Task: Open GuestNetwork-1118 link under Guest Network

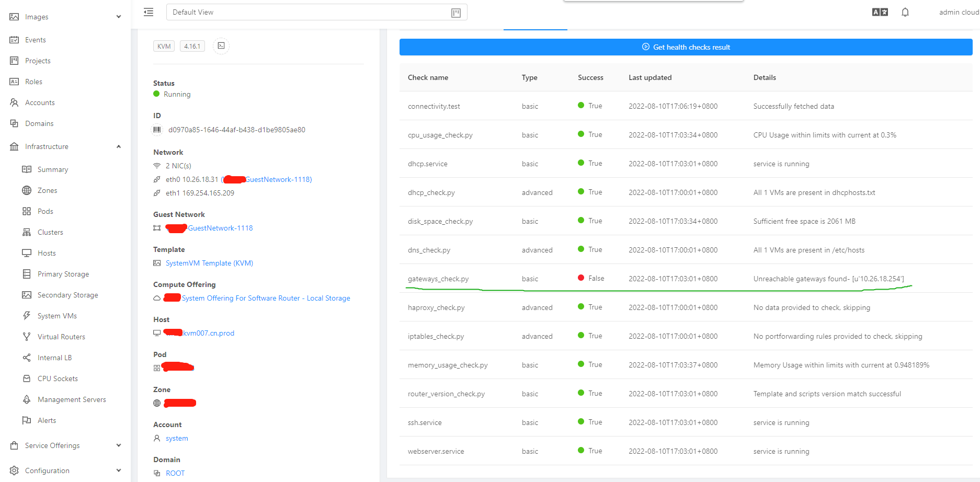Action: [220, 228]
